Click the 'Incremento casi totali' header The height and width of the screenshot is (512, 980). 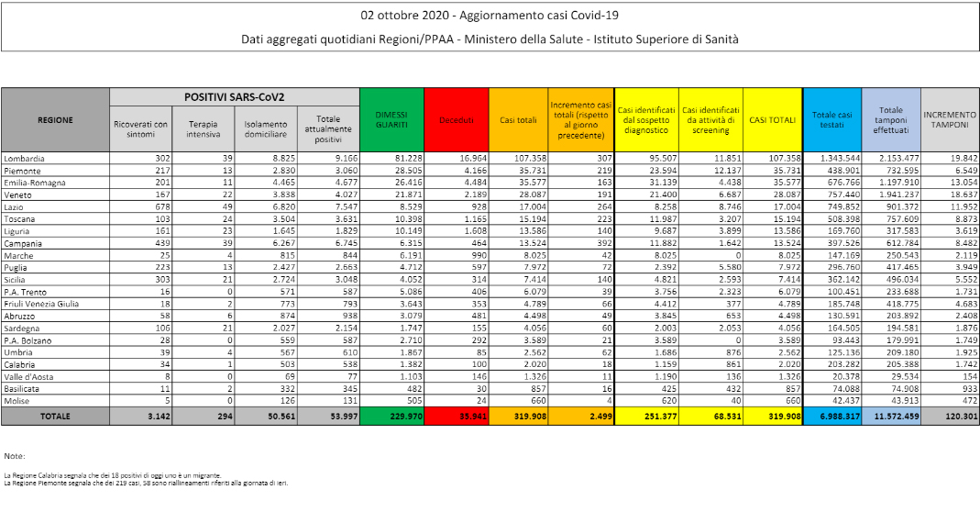(x=580, y=119)
